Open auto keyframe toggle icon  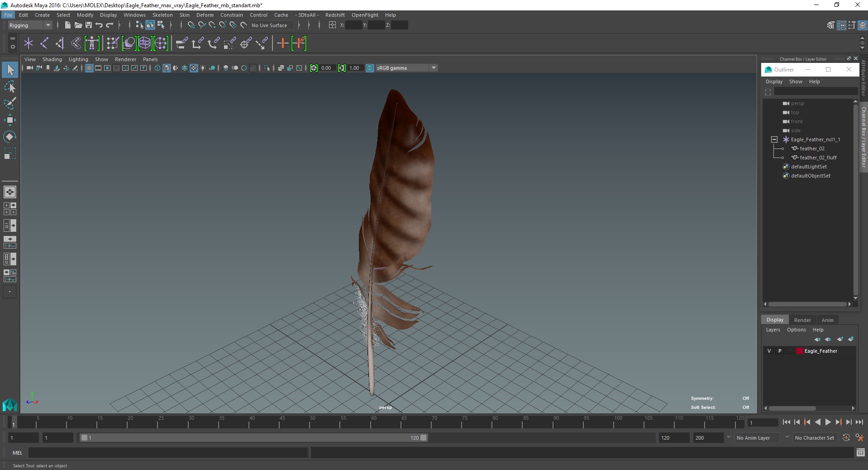point(846,438)
